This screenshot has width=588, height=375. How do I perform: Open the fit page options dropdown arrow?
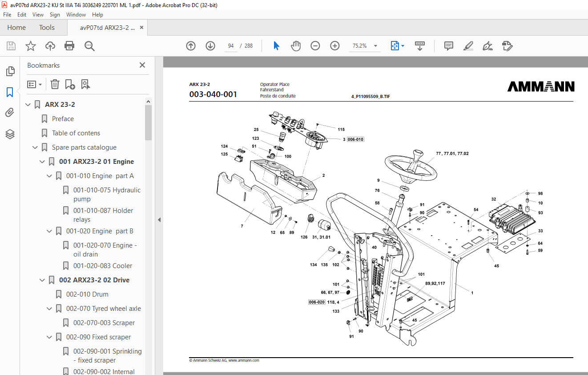[x=403, y=46]
